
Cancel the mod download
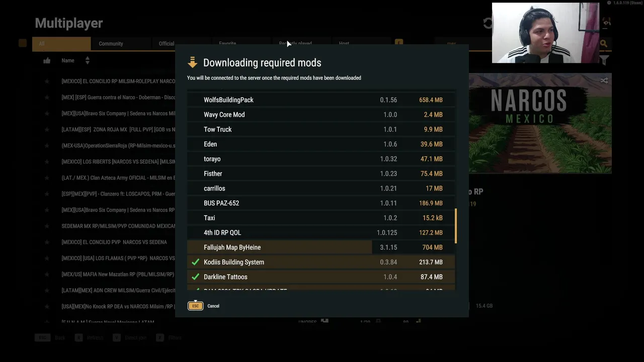pyautogui.click(x=213, y=306)
